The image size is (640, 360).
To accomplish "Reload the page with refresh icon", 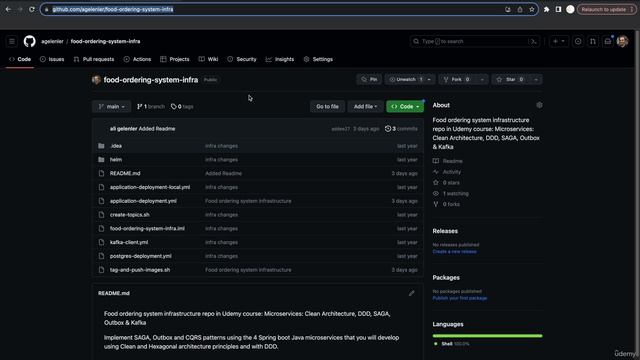I will pyautogui.click(x=32, y=9).
